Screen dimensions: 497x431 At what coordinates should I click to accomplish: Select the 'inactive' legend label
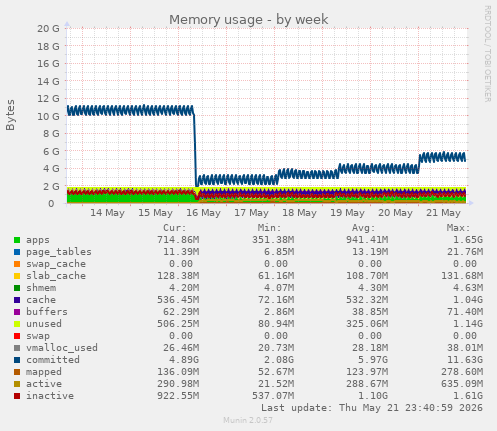(50, 396)
